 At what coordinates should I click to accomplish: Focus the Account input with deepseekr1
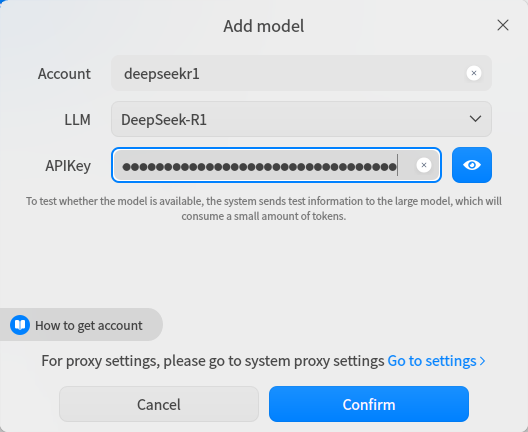[301, 73]
